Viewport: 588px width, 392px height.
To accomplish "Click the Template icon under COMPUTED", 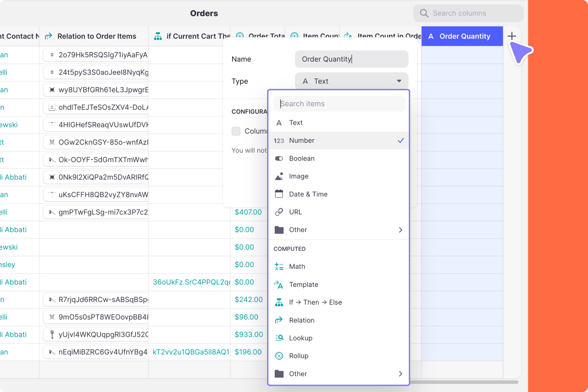I will (279, 285).
